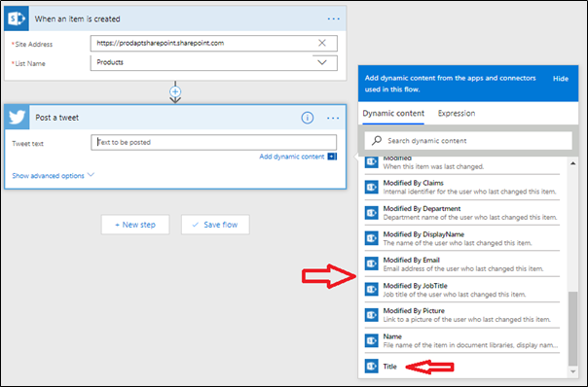The width and height of the screenshot is (588, 387).
Task: Click SharePoint icon next to Modified By Claims
Action: click(372, 187)
